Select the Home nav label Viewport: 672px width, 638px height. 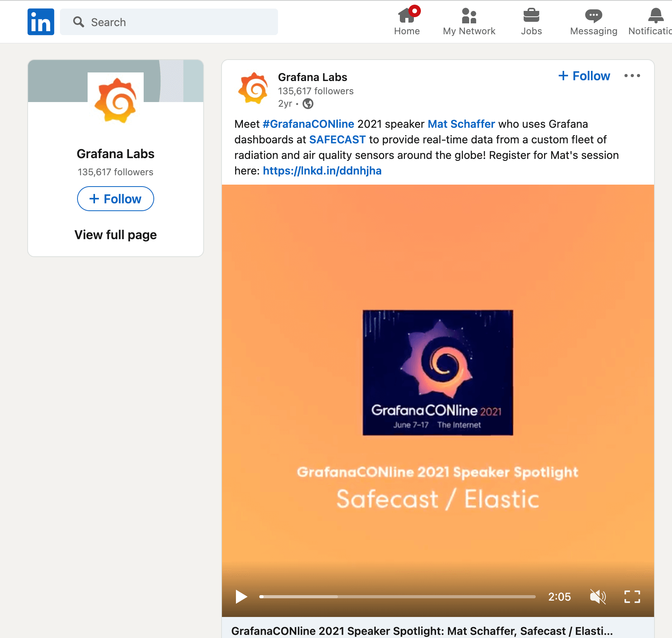click(407, 31)
